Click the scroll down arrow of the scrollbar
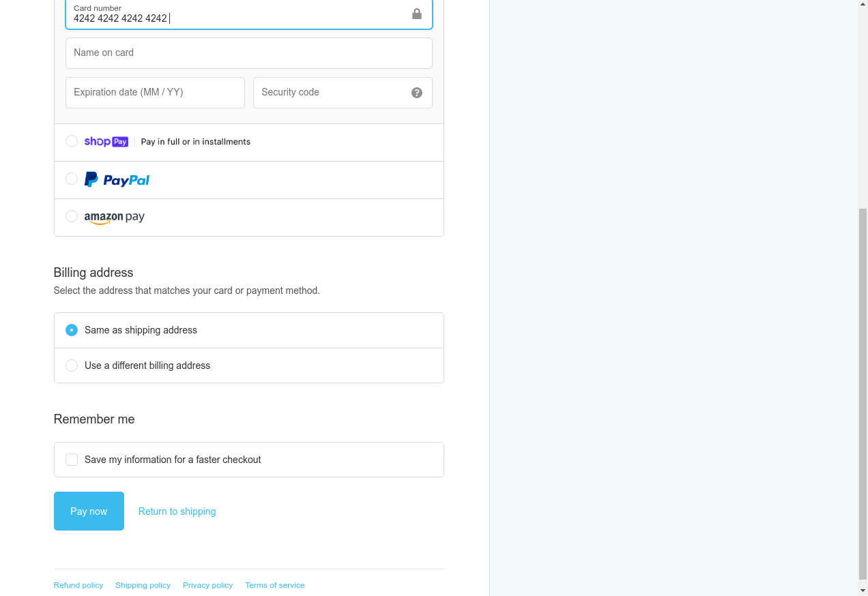Screen dimensions: 868x596 (x=863, y=590)
